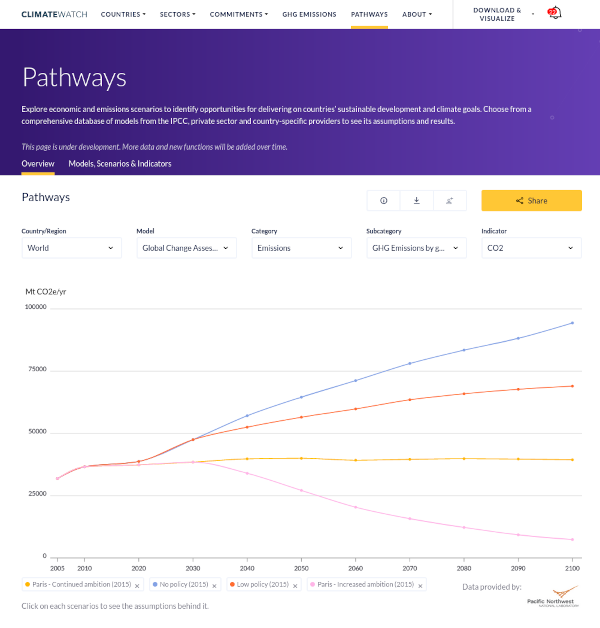Remove Paris - Continued ambition scenario tag
The image size is (600, 628).
pos(137,586)
